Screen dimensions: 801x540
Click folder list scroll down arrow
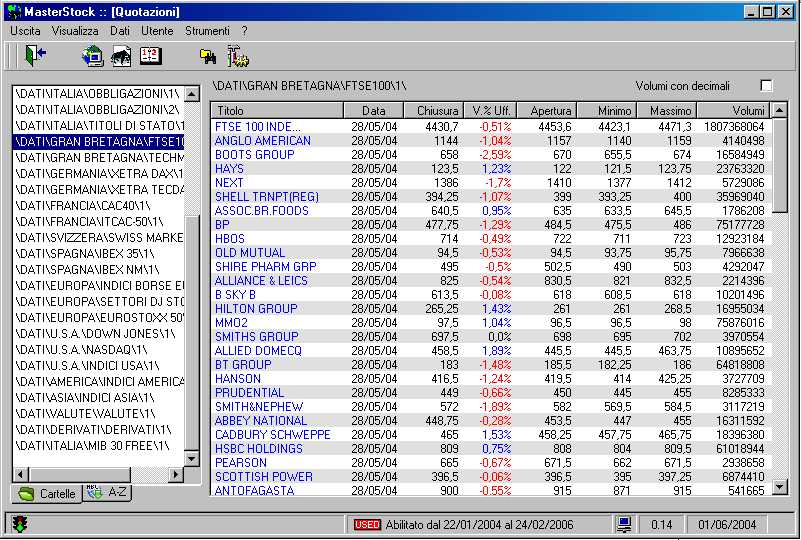click(x=192, y=458)
